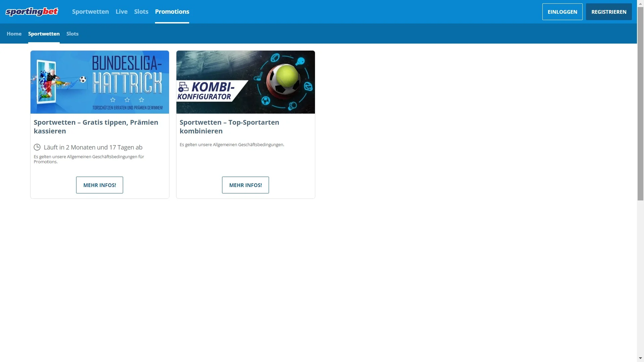This screenshot has width=644, height=362.
Task: Select the Promotions top navigation tab
Action: tap(172, 12)
